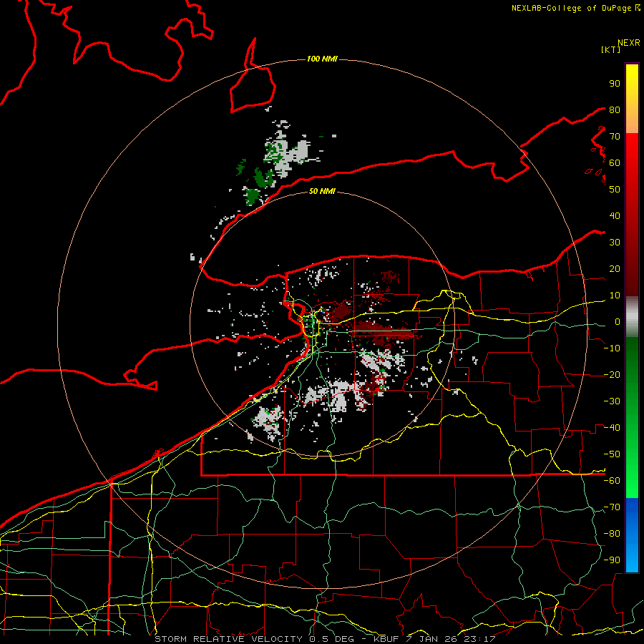Click the -20 value on velocity scale
The height and width of the screenshot is (644, 644).
click(612, 375)
